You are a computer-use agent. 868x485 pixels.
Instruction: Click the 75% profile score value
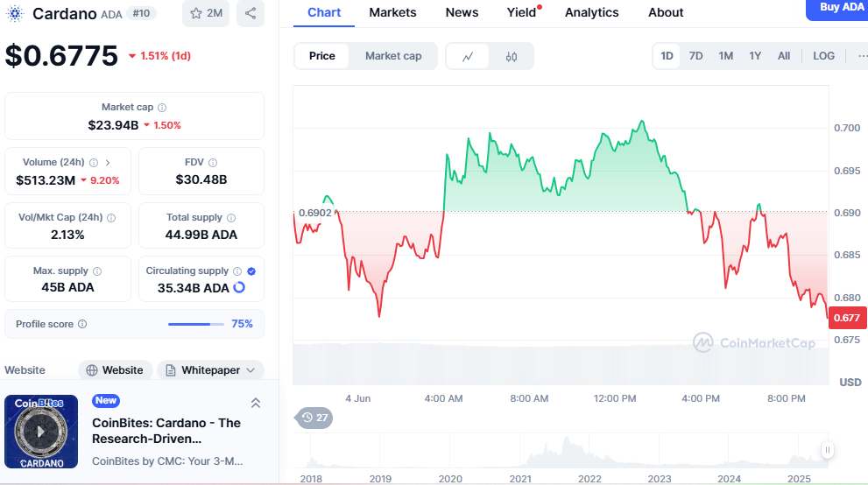point(242,324)
